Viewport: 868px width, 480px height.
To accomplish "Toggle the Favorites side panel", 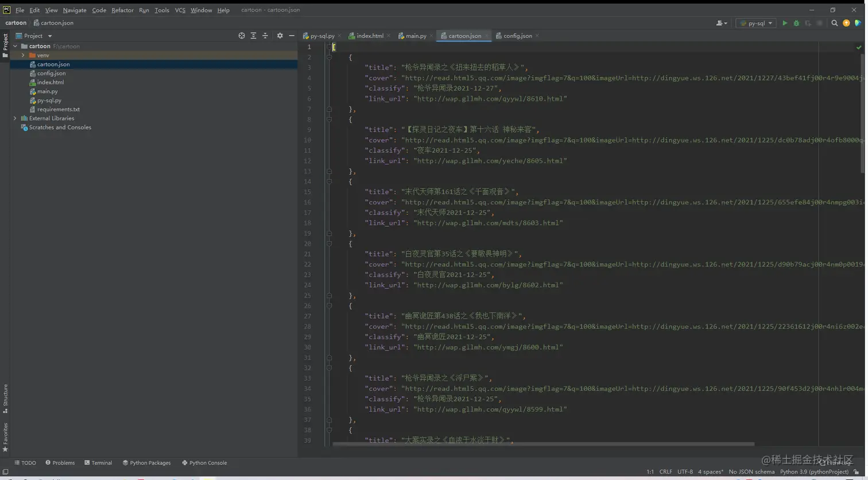I will (5, 438).
